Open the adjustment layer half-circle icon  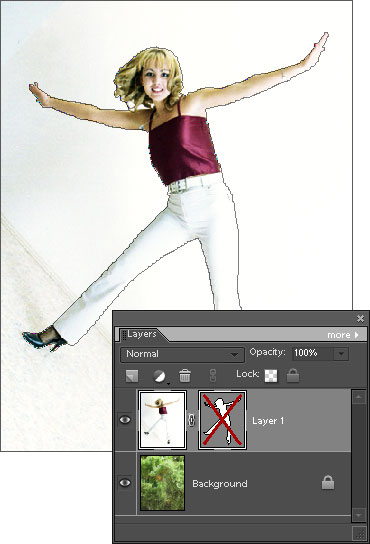click(x=160, y=376)
